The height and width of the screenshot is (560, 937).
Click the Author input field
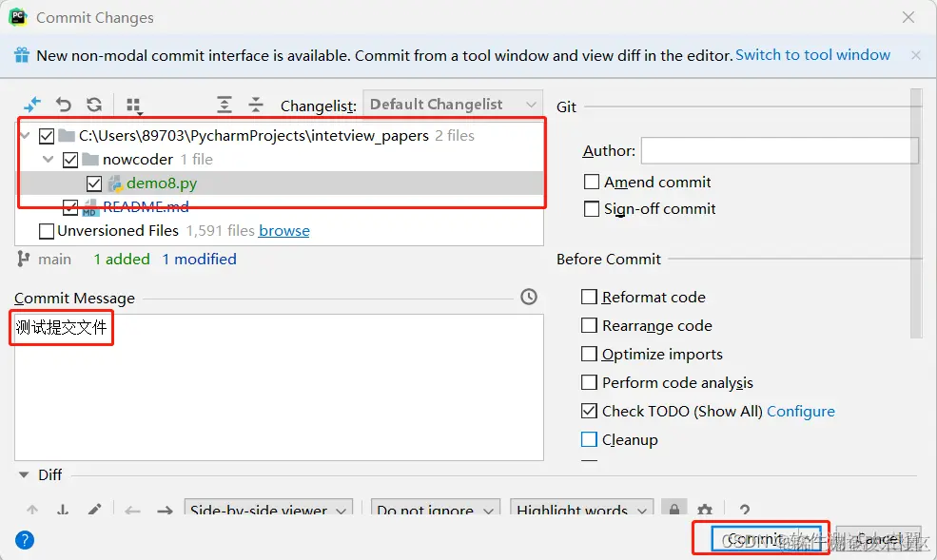click(780, 150)
